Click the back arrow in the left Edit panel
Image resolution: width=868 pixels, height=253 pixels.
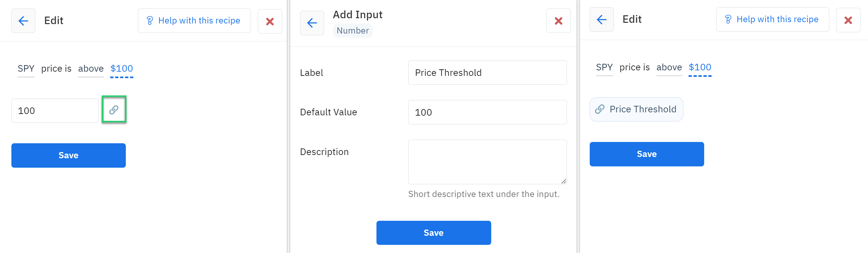23,21
